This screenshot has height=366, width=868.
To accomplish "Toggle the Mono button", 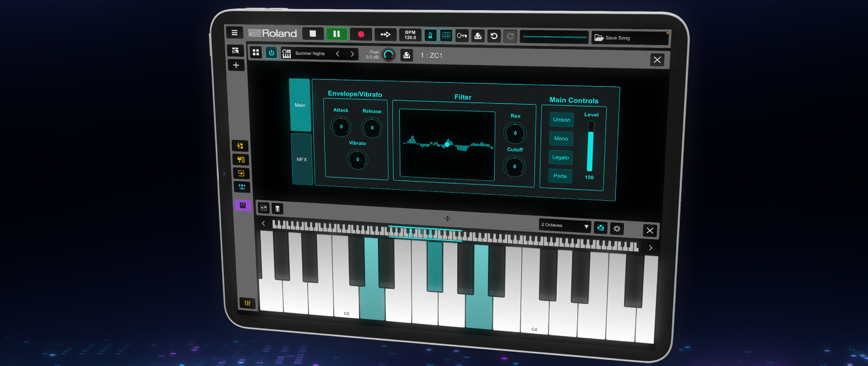I will click(x=561, y=138).
